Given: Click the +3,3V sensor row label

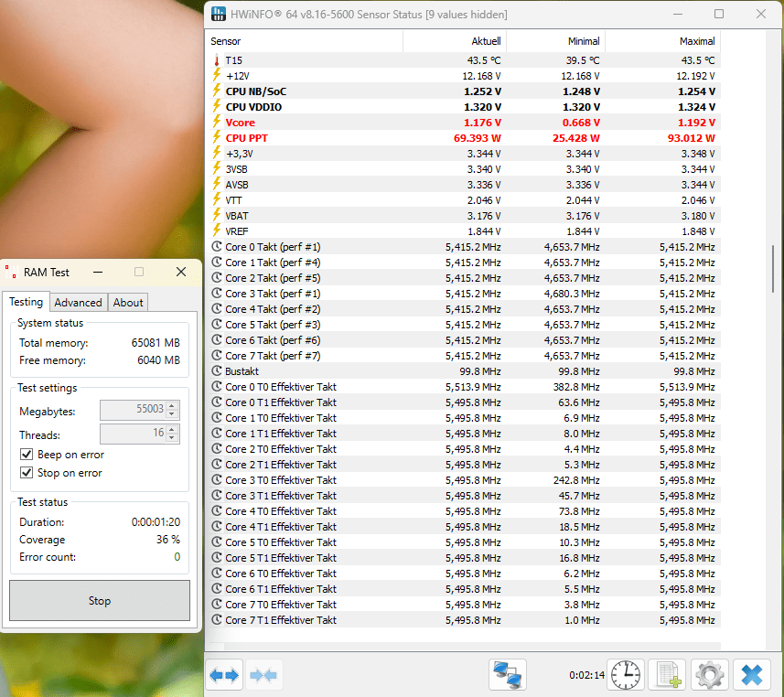Looking at the screenshot, I should coord(239,154).
